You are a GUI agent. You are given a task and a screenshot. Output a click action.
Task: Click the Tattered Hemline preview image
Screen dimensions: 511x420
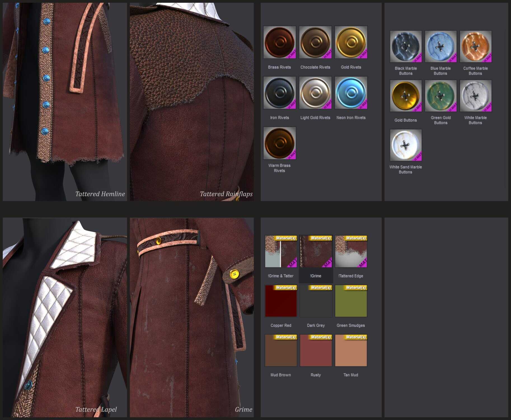coord(65,102)
